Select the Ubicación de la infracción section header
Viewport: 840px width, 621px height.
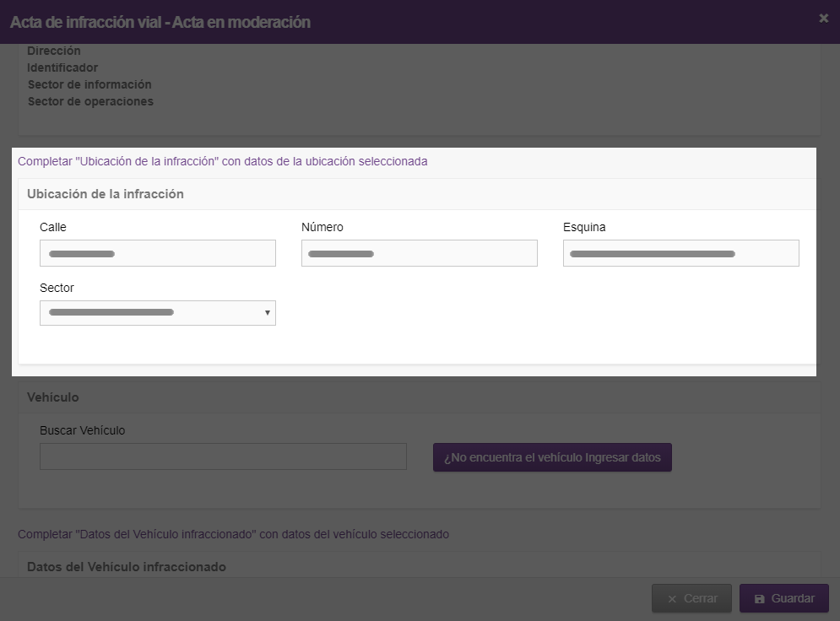[x=106, y=194]
